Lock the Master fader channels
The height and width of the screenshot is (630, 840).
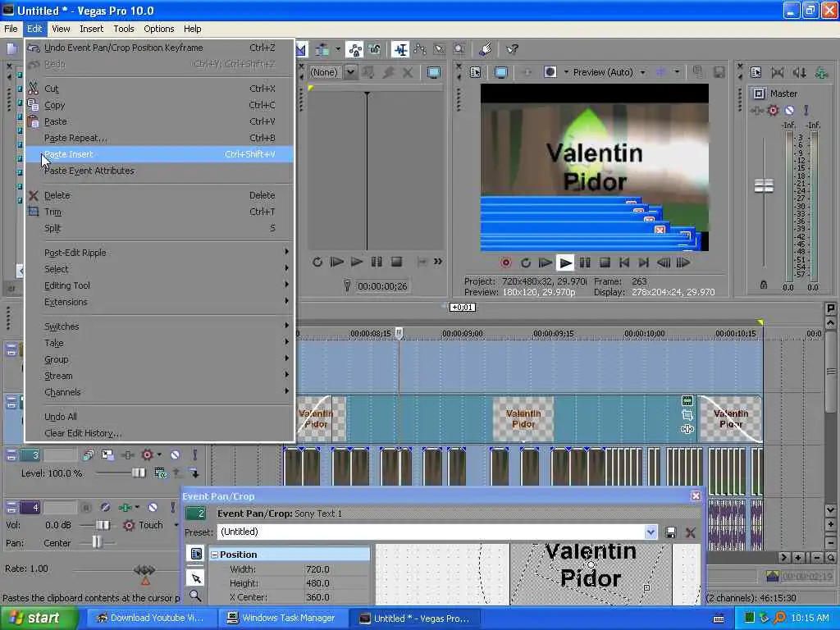click(x=764, y=285)
